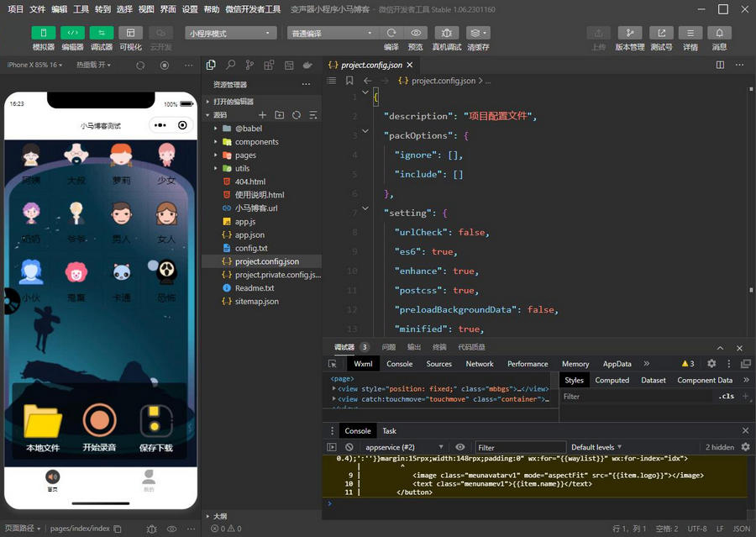Open the compile mode dropdown
756x537 pixels.
(333, 33)
